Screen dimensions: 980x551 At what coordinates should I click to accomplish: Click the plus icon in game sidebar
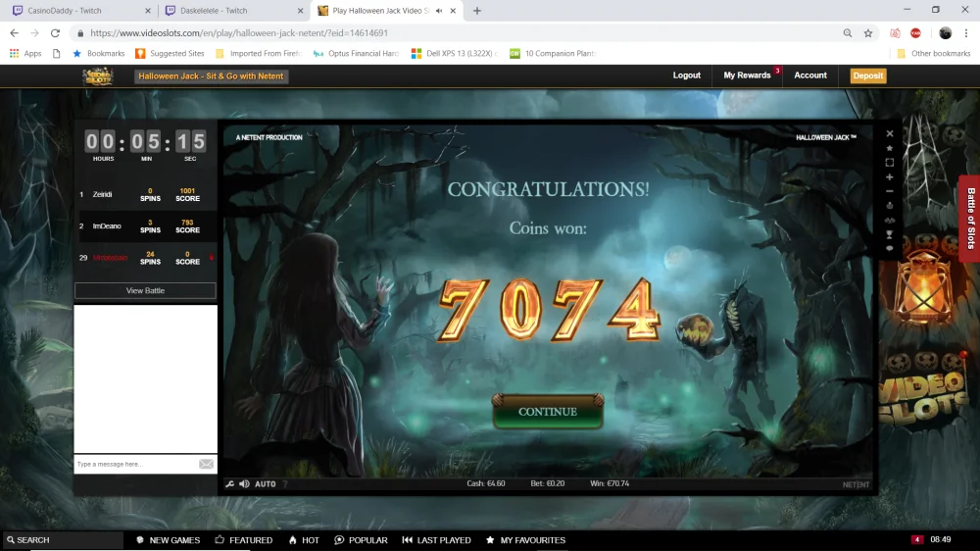(x=890, y=177)
